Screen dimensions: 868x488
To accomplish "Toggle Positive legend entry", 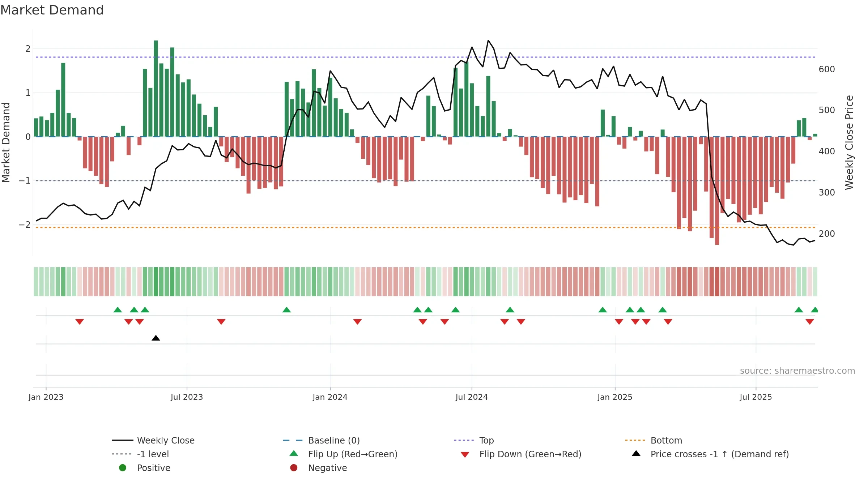I will pyautogui.click(x=145, y=468).
